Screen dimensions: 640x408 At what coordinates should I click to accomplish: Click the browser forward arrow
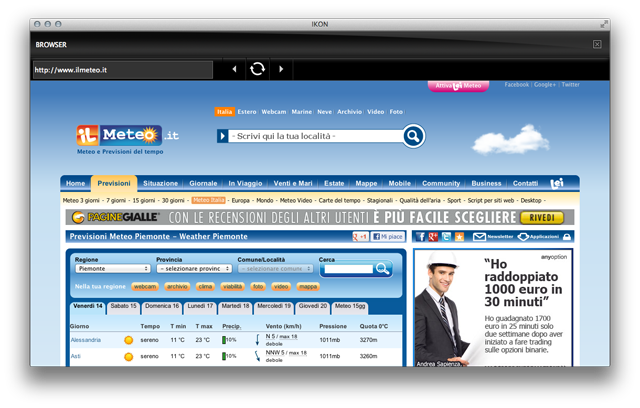pyautogui.click(x=281, y=69)
